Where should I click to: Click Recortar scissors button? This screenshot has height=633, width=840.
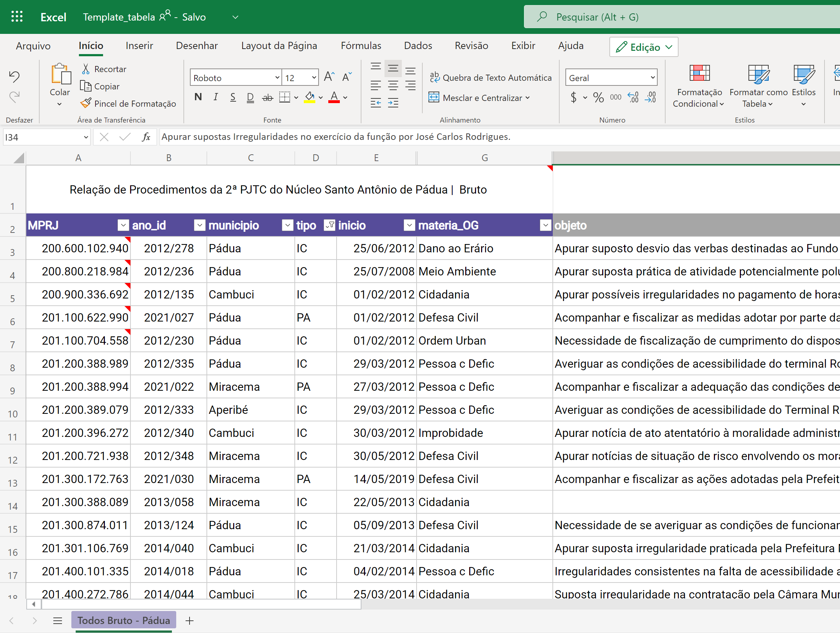[x=104, y=69]
